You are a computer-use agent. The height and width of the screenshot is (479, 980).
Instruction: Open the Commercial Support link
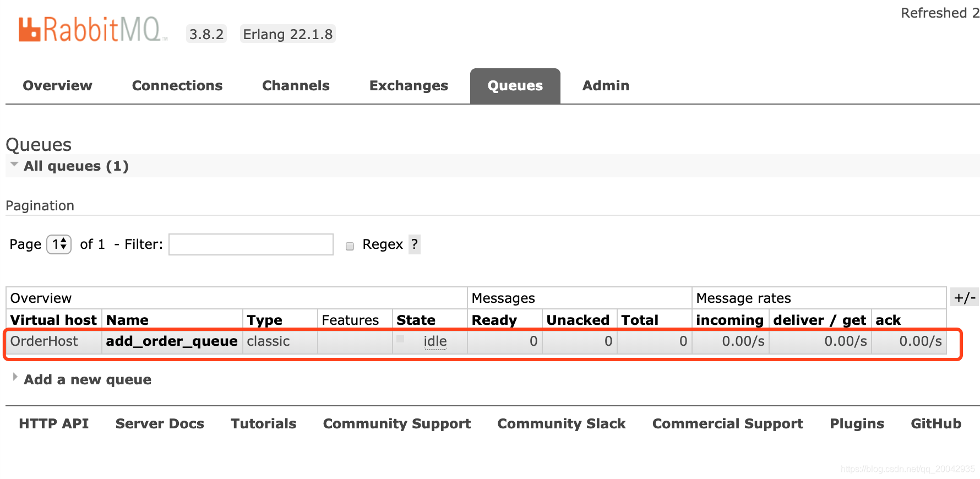(x=728, y=424)
